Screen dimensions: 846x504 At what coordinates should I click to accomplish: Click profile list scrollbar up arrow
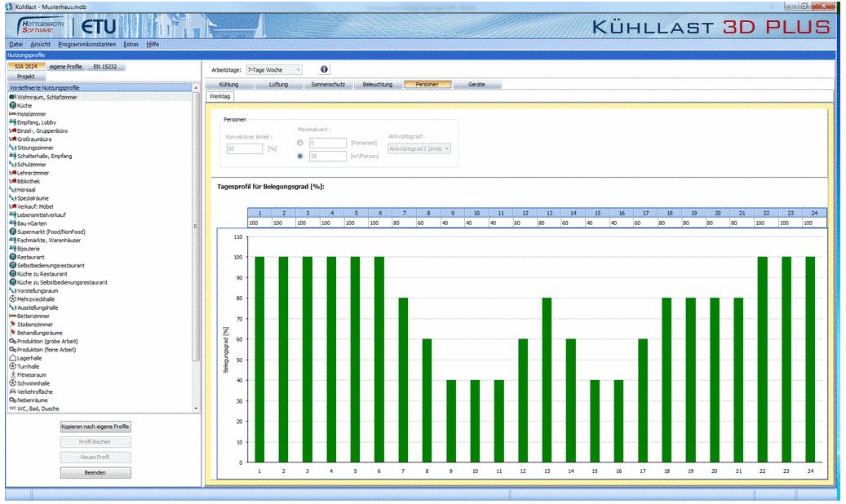pyautogui.click(x=196, y=87)
